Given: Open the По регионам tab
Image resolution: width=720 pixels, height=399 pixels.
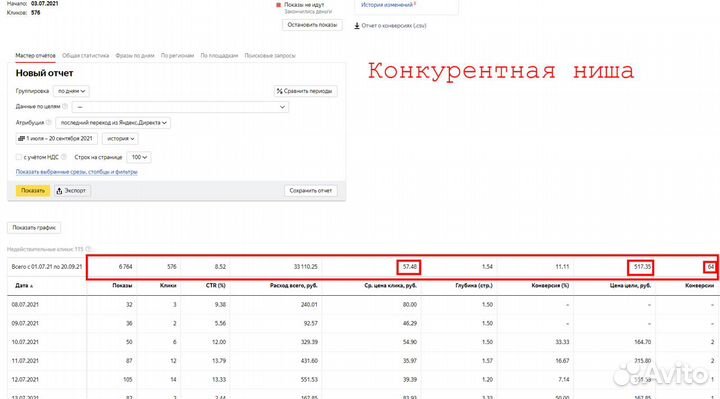Looking at the screenshot, I should [x=177, y=56].
